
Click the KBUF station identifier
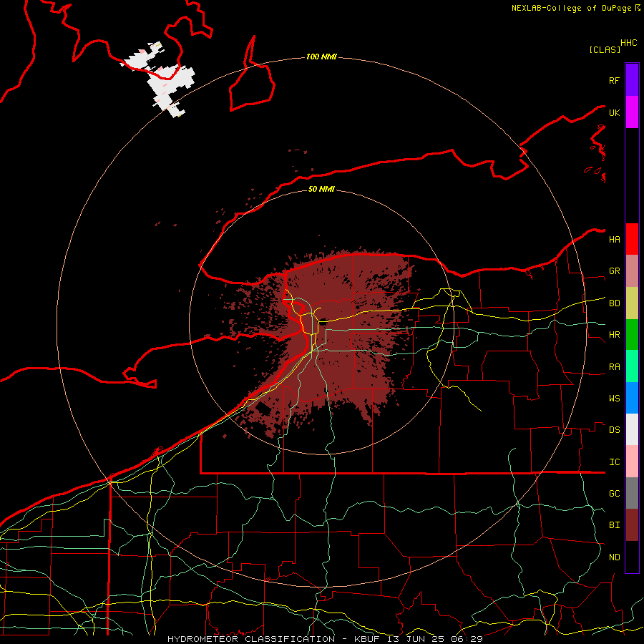point(367,639)
